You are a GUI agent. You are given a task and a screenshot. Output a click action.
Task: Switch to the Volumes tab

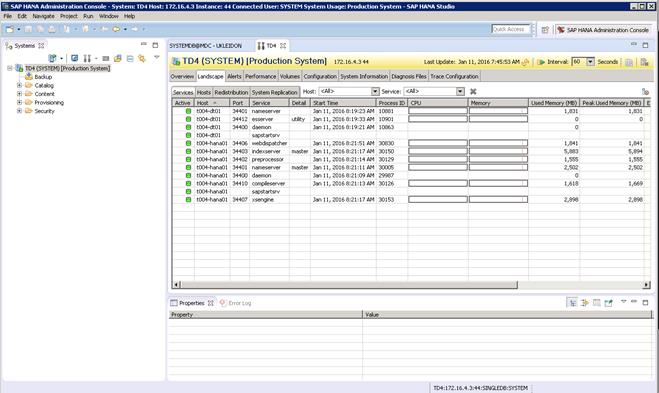[x=290, y=76]
